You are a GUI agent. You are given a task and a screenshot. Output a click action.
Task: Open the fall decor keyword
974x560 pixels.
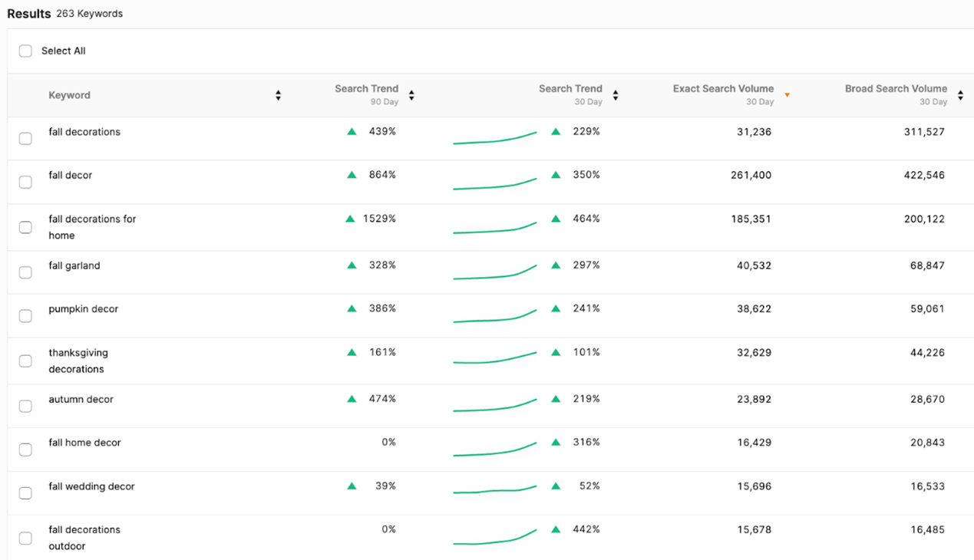pyautogui.click(x=70, y=175)
